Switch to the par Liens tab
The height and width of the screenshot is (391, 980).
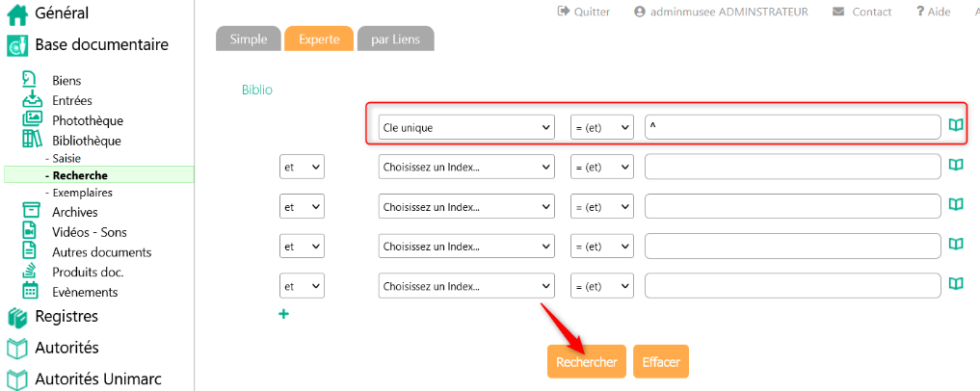(x=395, y=39)
